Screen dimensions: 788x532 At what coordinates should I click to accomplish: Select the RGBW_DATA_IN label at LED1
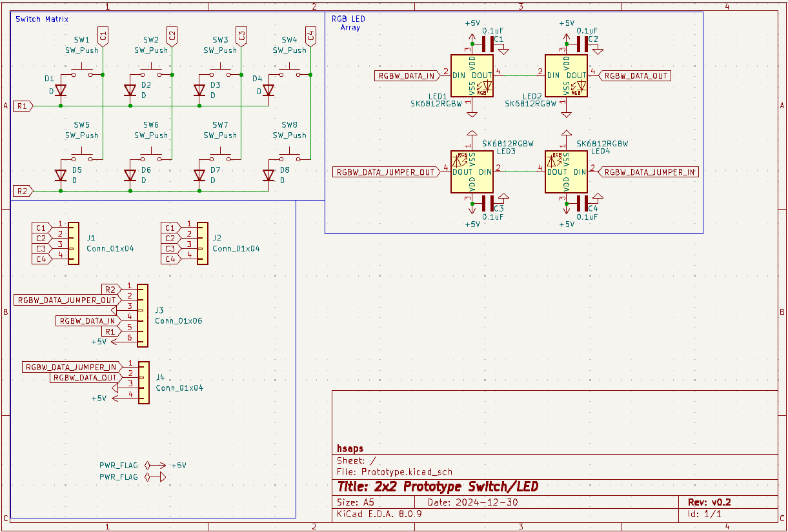coord(407,76)
